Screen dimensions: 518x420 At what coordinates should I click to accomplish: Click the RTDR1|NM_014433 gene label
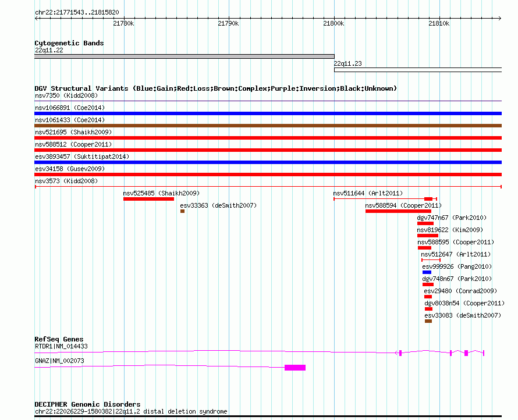coord(62,347)
